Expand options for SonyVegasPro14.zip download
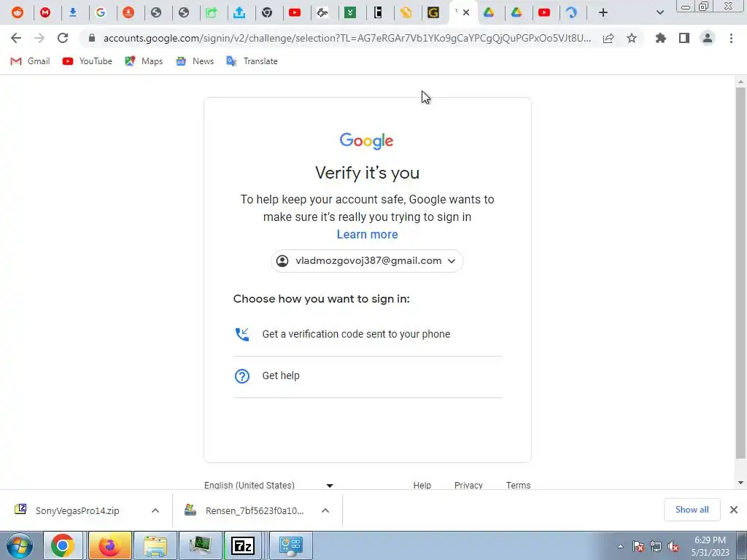This screenshot has height=560, width=747. tap(155, 510)
